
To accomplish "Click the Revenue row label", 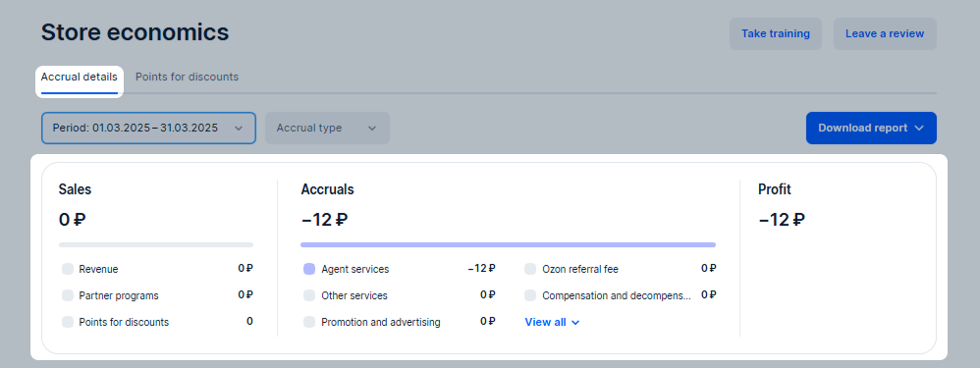I will click(x=99, y=269).
